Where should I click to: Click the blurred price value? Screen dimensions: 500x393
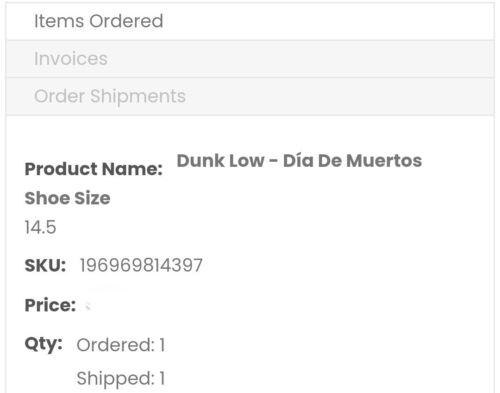point(88,306)
